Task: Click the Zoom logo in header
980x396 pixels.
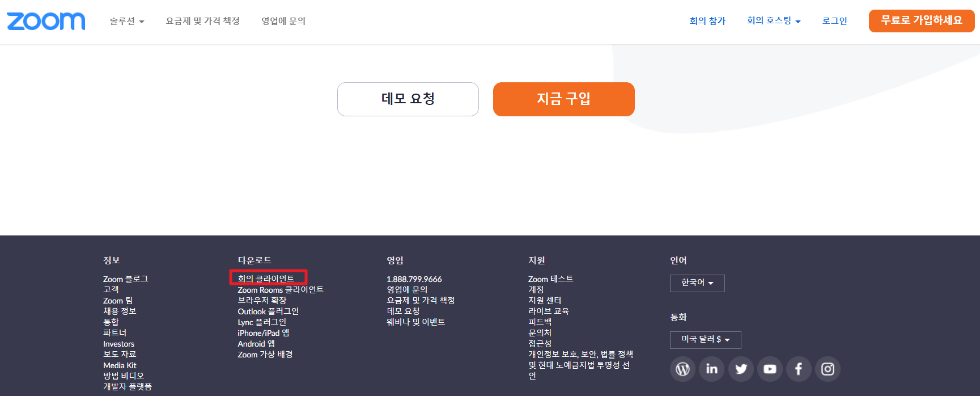Action: tap(46, 21)
